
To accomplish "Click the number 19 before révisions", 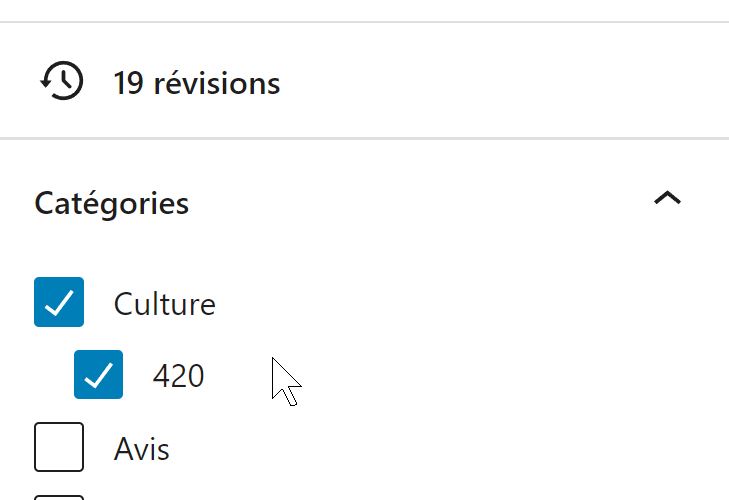I will pos(128,83).
